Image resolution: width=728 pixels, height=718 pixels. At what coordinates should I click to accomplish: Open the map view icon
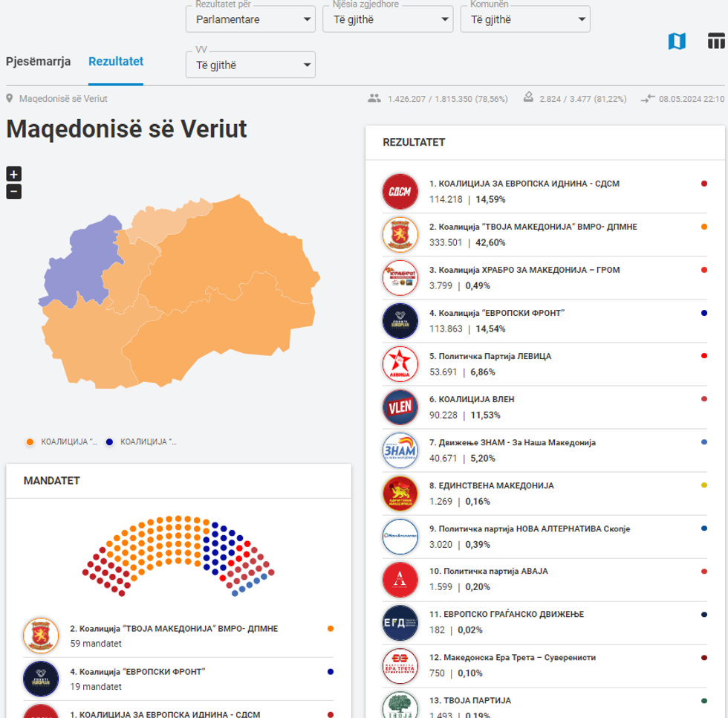tap(677, 42)
